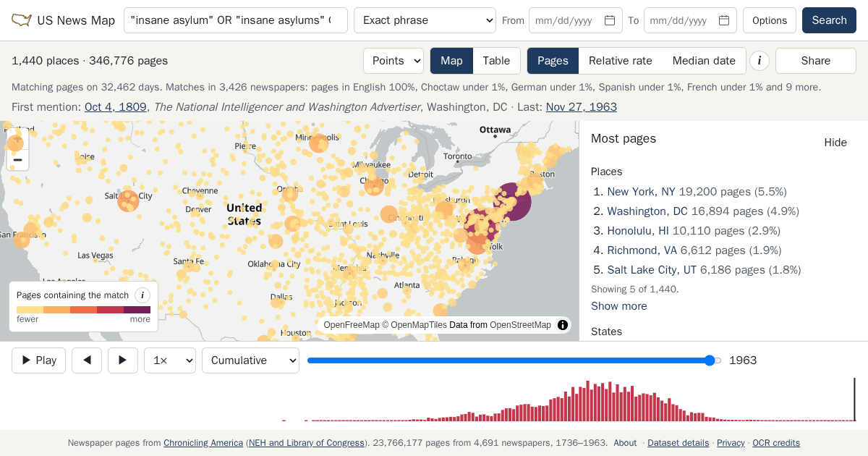Screen dimensions: 868x456
Task: Expand places list with Show more
Action: [619, 306]
